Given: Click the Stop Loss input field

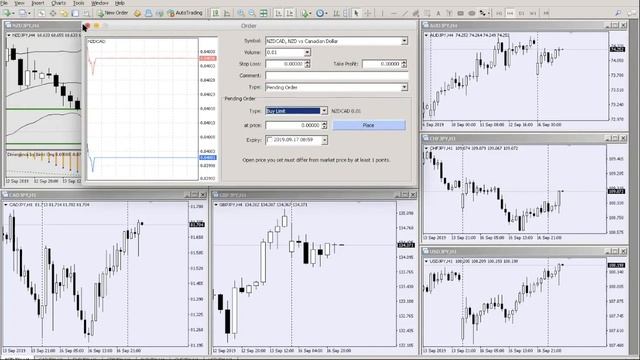Looking at the screenshot, I should pyautogui.click(x=285, y=64).
